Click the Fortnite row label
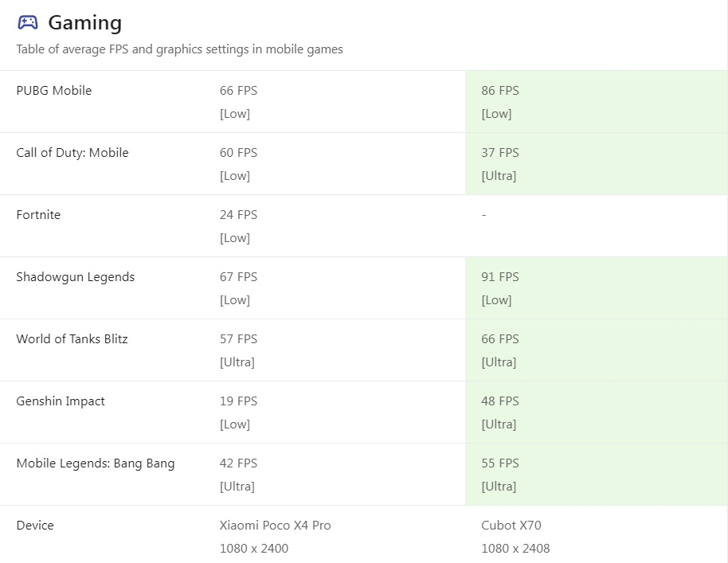This screenshot has height=563, width=728. pyautogui.click(x=38, y=215)
